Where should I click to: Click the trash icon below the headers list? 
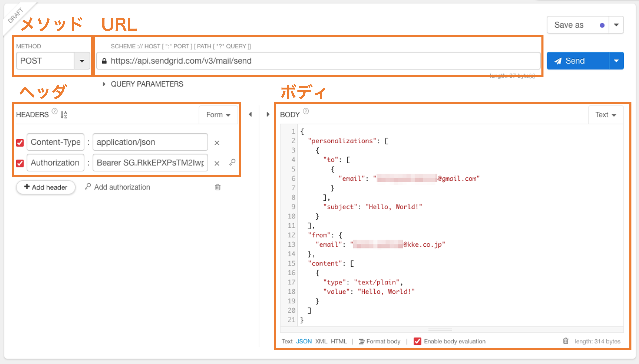218,187
